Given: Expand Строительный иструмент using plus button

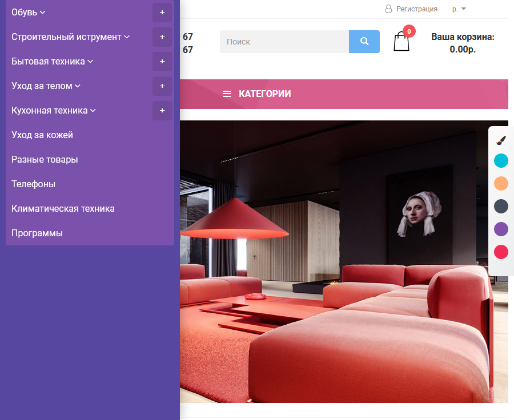Looking at the screenshot, I should click(x=162, y=37).
